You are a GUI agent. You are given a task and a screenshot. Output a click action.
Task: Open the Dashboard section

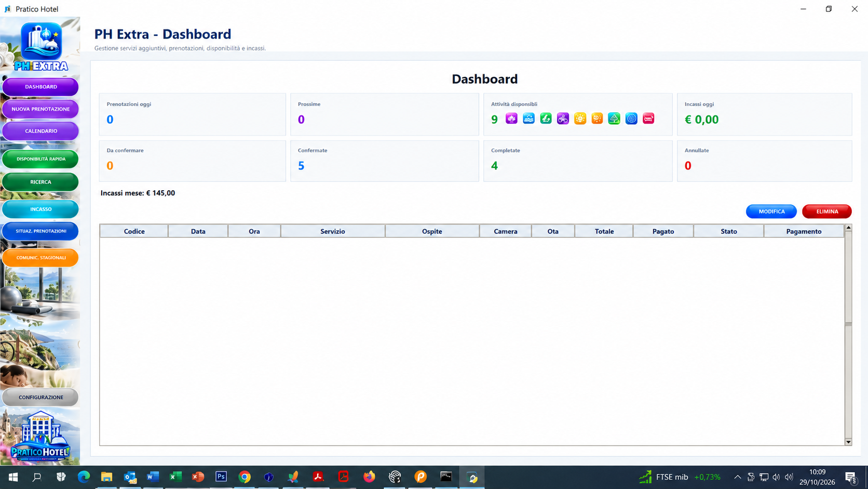click(40, 87)
